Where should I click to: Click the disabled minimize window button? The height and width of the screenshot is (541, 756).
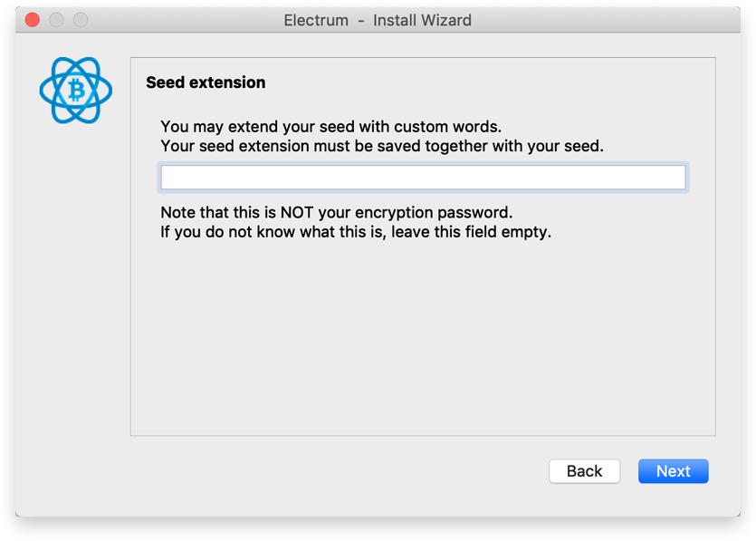coord(56,20)
